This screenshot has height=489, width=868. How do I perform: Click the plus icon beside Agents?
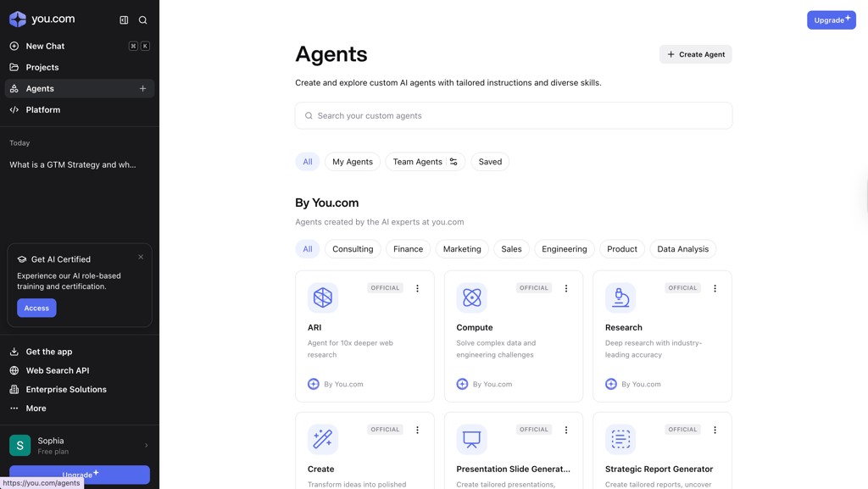pyautogui.click(x=142, y=88)
